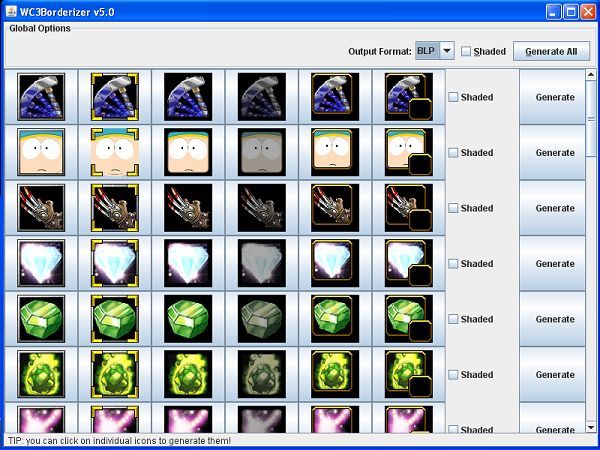Generate the glowing green gem icon row
The height and width of the screenshot is (450, 600).
pos(552,375)
